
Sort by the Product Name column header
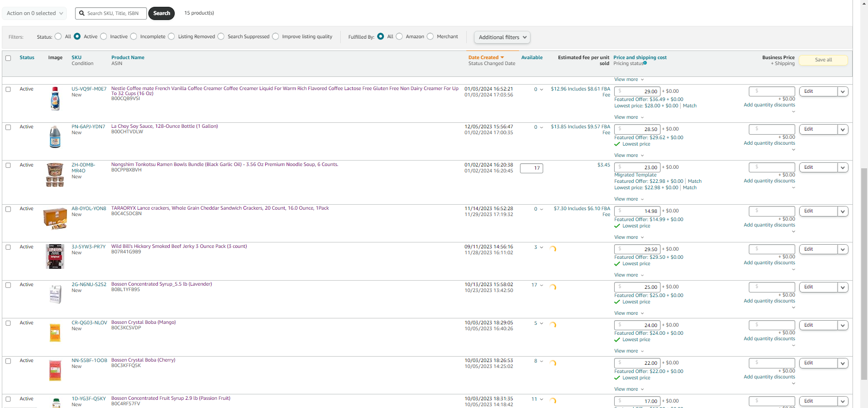pyautogui.click(x=128, y=57)
